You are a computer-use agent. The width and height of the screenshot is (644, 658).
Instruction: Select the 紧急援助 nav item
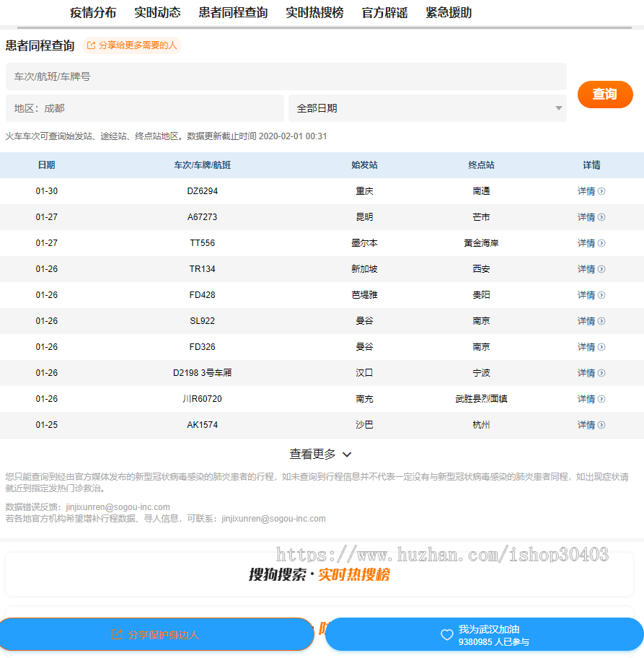pos(449,13)
